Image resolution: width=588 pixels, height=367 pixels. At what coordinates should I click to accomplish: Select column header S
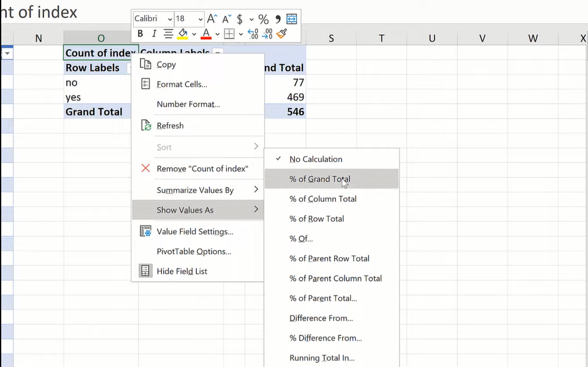point(331,38)
